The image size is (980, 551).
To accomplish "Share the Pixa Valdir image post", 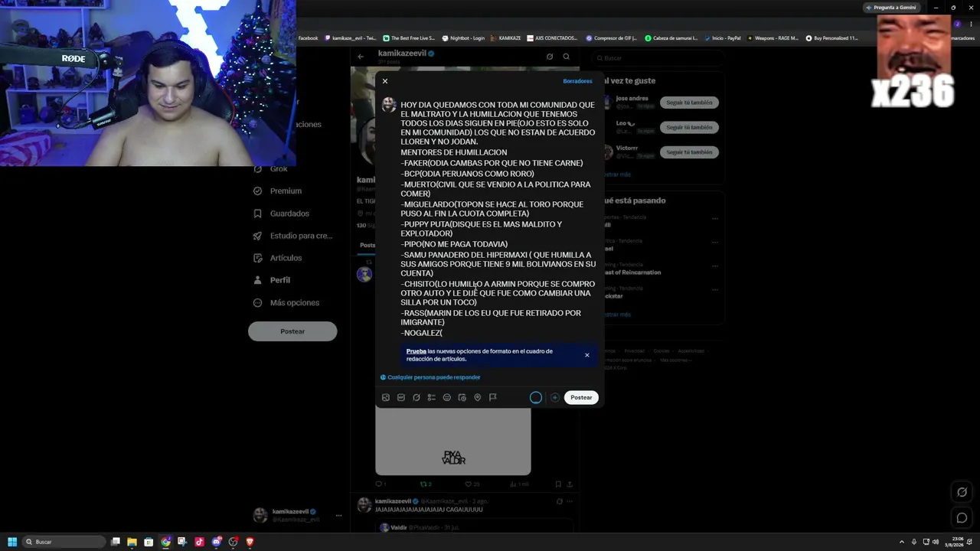I will (x=570, y=484).
